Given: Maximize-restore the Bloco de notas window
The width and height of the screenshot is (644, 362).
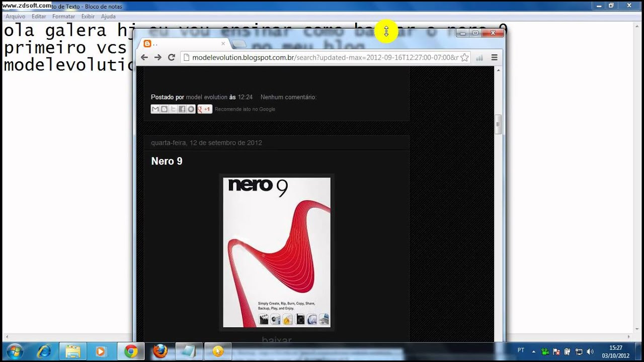Looking at the screenshot, I should tap(611, 6).
